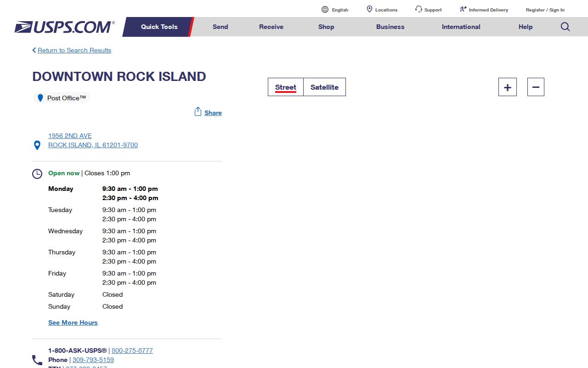The image size is (588, 368).
Task: Click phone number 309-793-5159
Action: [93, 360]
